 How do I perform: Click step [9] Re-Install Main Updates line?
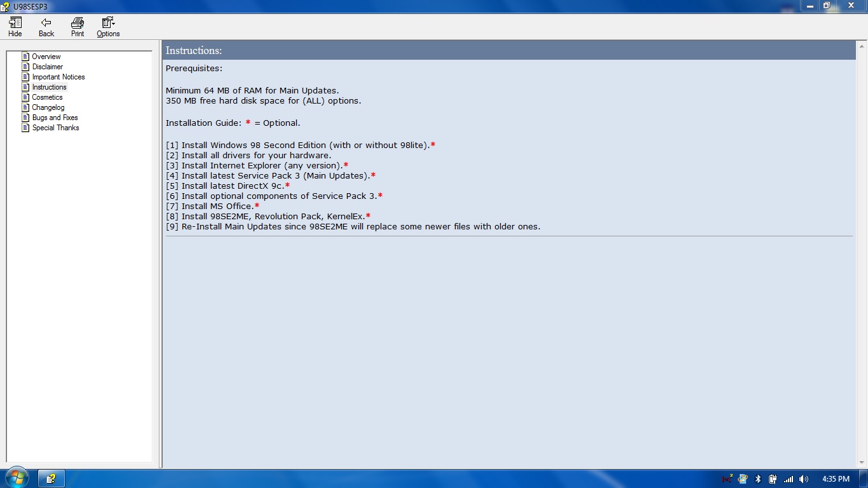pos(353,227)
